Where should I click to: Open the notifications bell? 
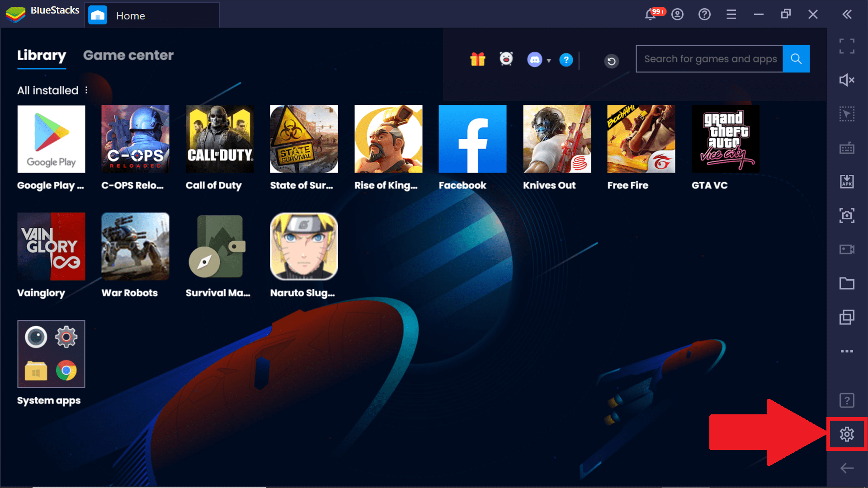tap(650, 14)
